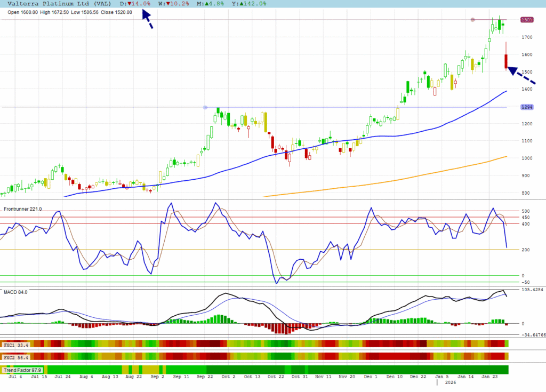Click the 1294 price label tag
Screen dimensions: 546x392
(x=527, y=107)
